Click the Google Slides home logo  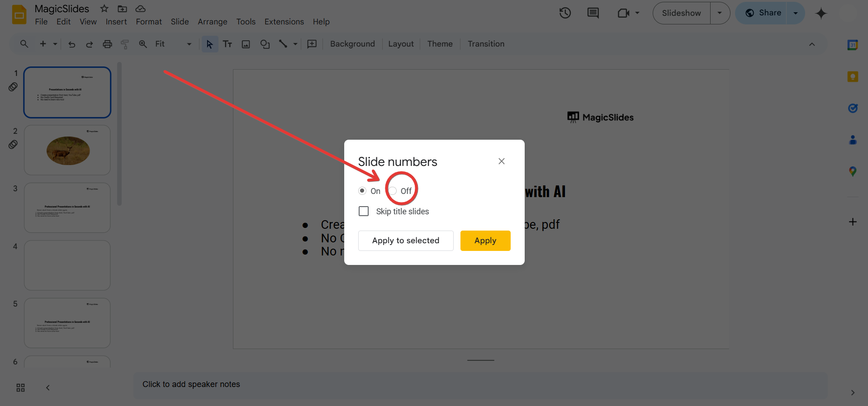click(x=19, y=14)
